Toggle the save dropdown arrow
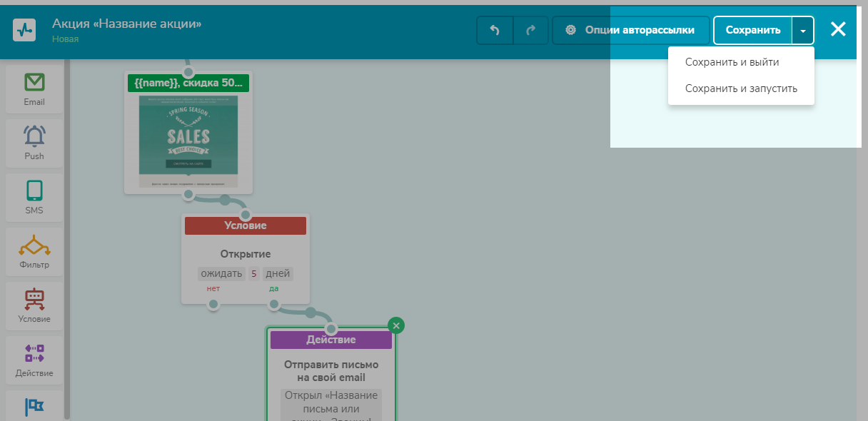Viewport: 868px width, 421px height. pos(803,31)
